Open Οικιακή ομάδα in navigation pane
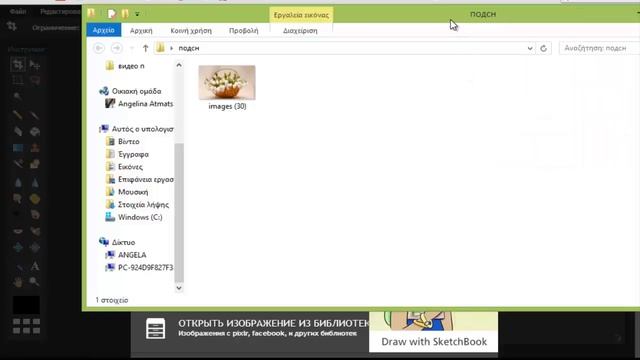 (x=136, y=91)
